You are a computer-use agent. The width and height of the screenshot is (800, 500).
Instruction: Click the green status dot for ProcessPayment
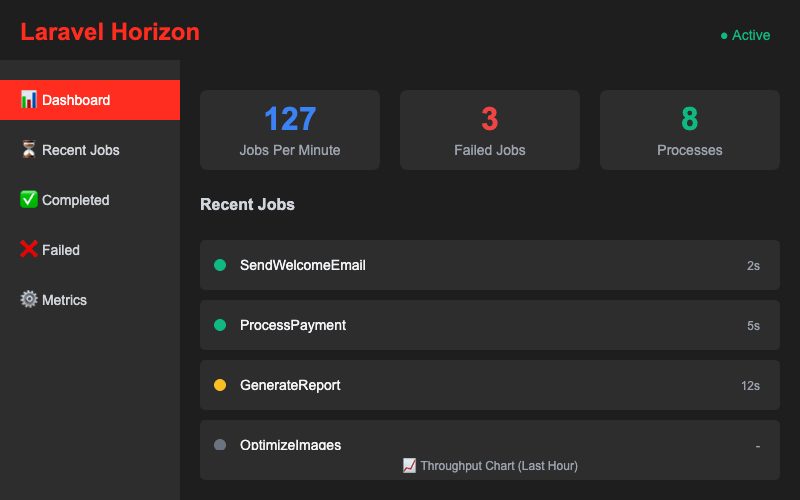pyautogui.click(x=220, y=325)
